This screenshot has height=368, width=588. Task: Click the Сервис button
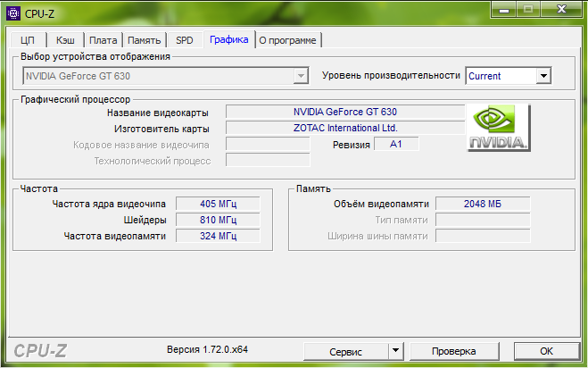pos(345,352)
